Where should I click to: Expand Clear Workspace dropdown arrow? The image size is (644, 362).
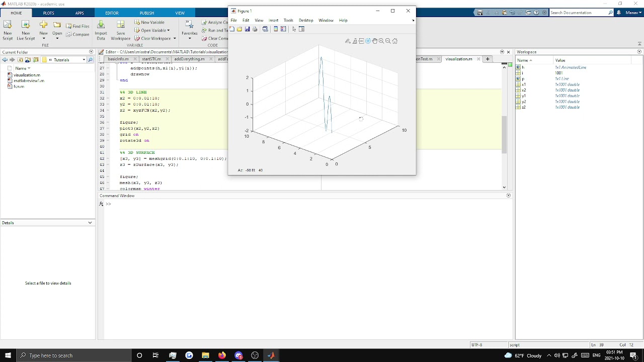tap(175, 38)
